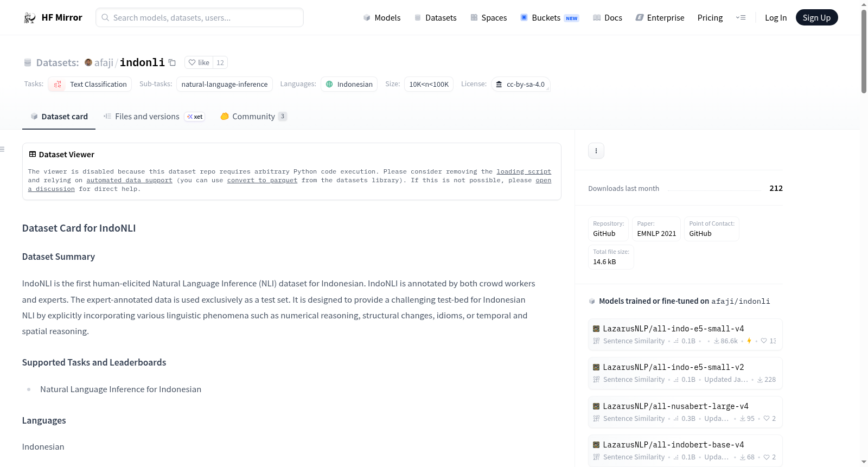Click the Text Classification task icon
Image resolution: width=868 pixels, height=467 pixels.
[x=58, y=84]
